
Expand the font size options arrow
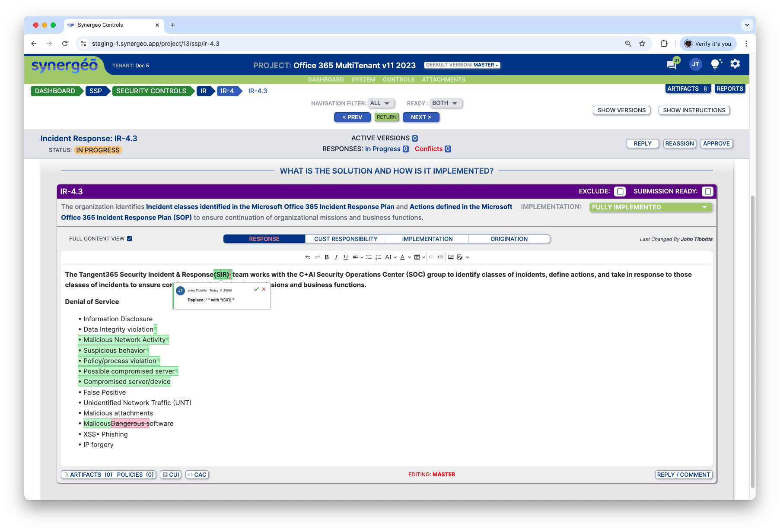pos(395,257)
